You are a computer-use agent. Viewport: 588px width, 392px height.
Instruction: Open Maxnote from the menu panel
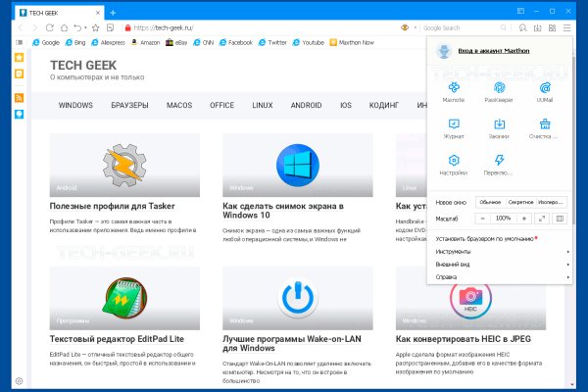point(454,90)
